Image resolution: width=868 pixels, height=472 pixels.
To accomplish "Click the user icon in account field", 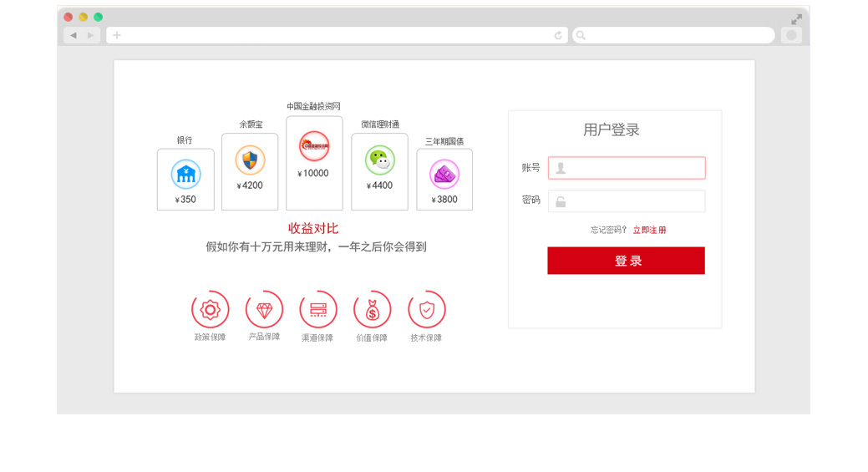I will pos(561,168).
